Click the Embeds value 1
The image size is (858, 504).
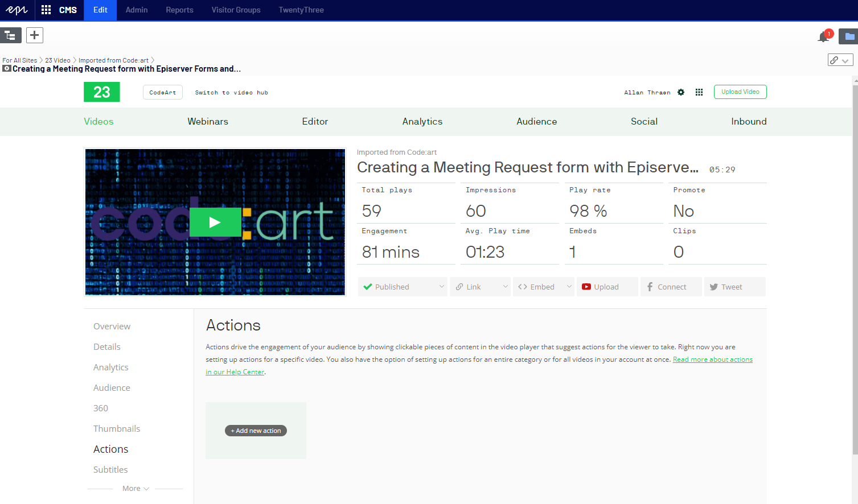573,252
